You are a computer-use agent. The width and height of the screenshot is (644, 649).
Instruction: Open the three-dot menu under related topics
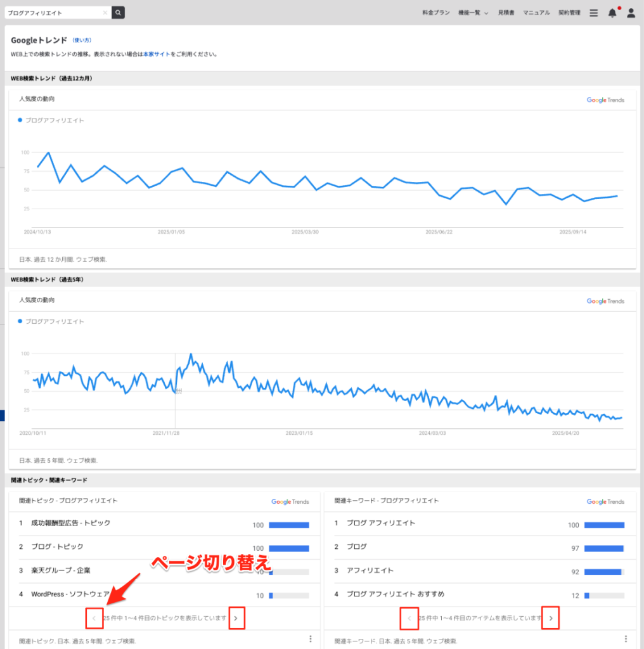[310, 639]
